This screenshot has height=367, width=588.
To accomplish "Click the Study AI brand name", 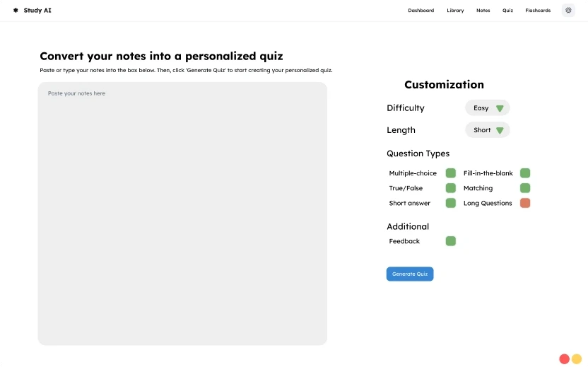I will [x=37, y=11].
